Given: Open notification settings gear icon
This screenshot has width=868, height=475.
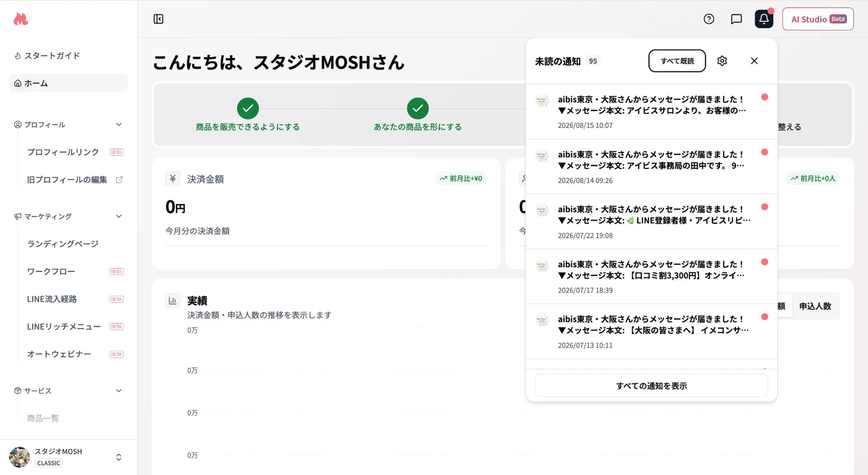Looking at the screenshot, I should tap(722, 61).
